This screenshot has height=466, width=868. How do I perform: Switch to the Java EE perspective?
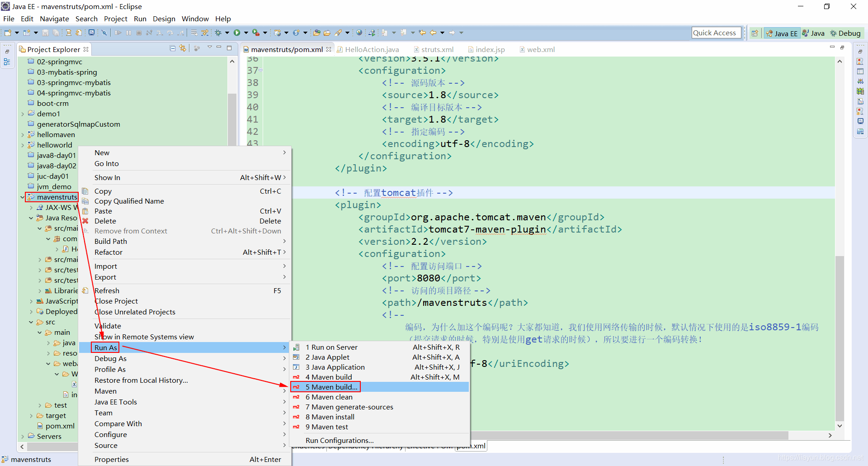point(782,33)
